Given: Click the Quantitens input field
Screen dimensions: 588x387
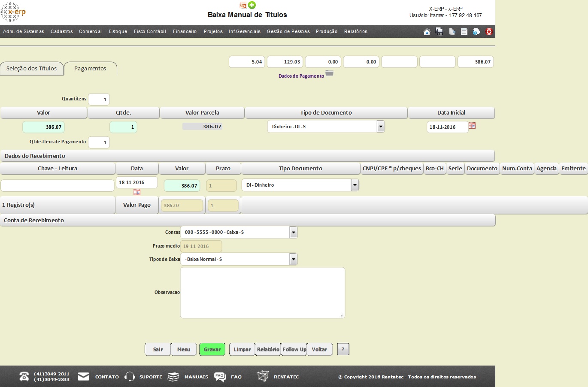Looking at the screenshot, I should [x=99, y=99].
